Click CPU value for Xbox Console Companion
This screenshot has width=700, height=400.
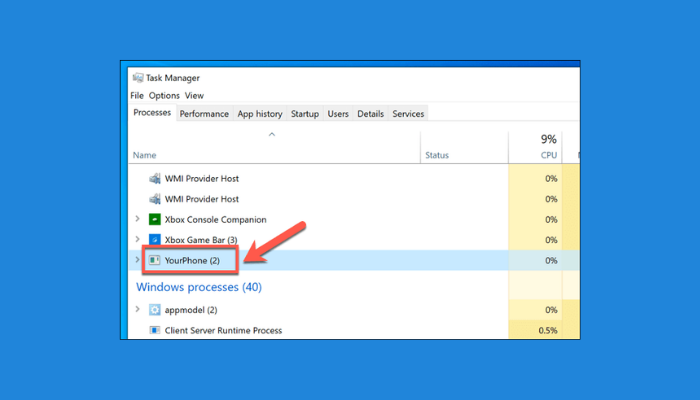(551, 220)
